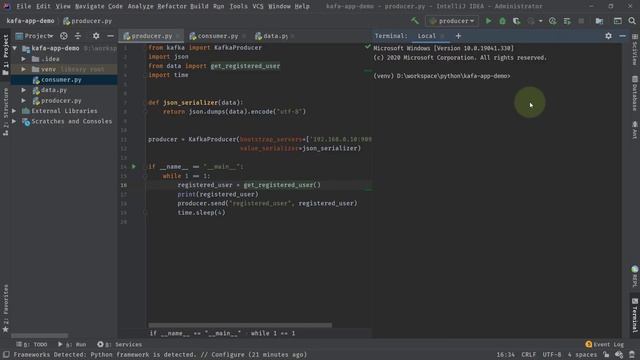The width and height of the screenshot is (640, 360).
Task: Click the Build Project hammer icon
Action: point(415,21)
